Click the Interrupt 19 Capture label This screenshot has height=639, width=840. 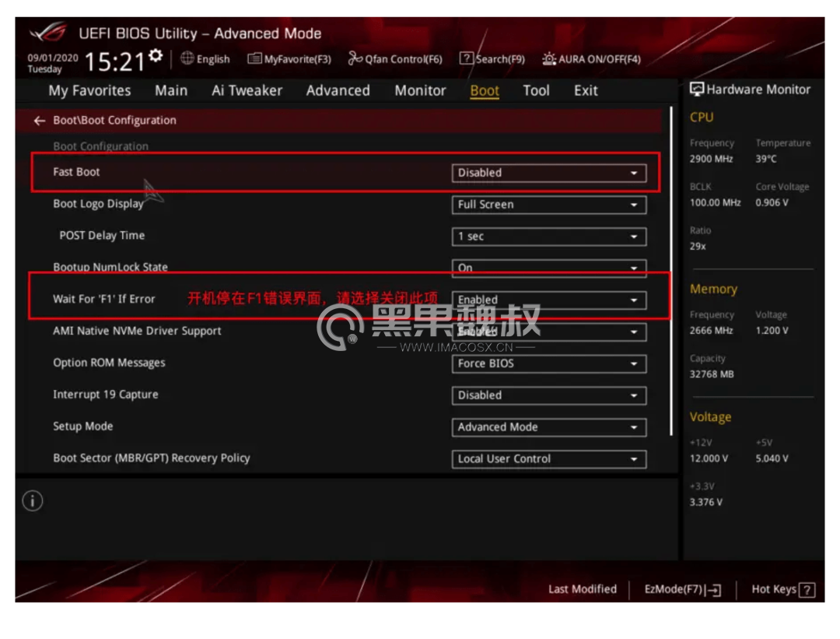106,395
